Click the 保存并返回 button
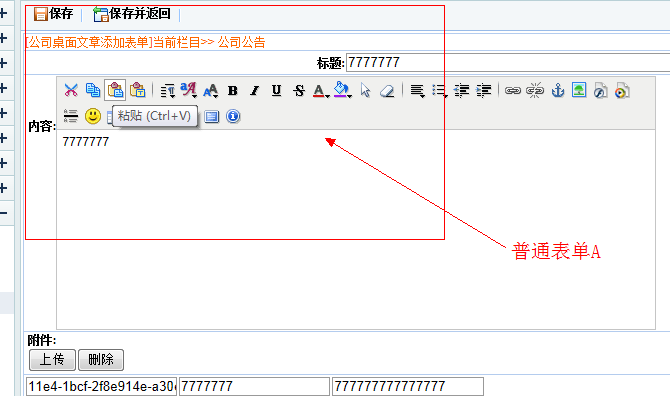This screenshot has width=670, height=396. pos(132,14)
